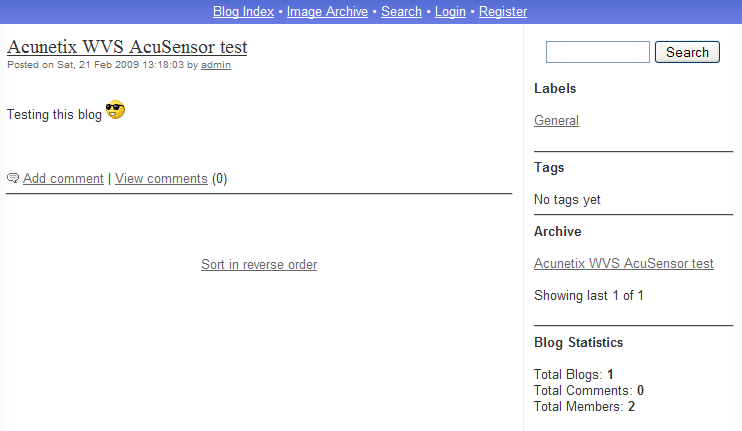The width and height of the screenshot is (742, 431).
Task: Select the 'Showing last 1 of 1' text
Action: tap(589, 296)
